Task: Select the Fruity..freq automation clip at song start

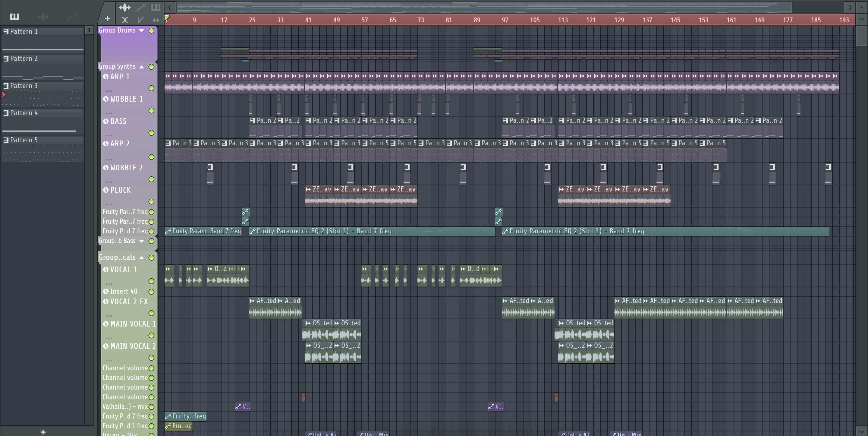Action: click(x=186, y=416)
